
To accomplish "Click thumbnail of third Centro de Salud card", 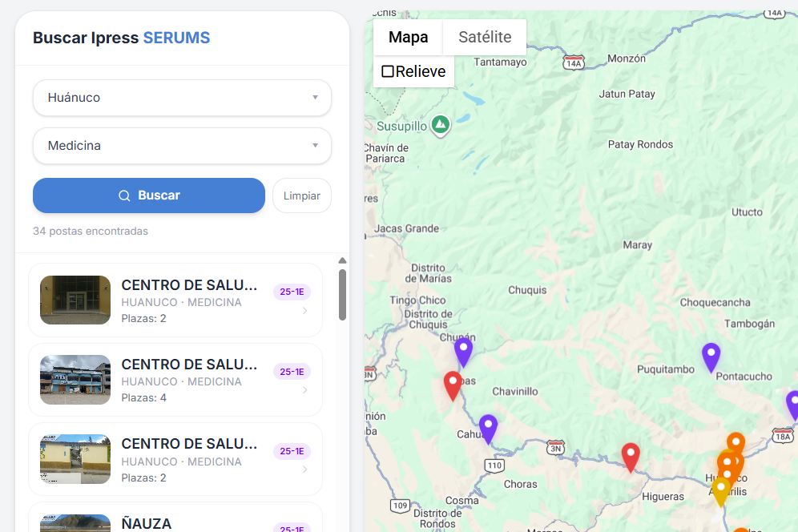I will click(75, 459).
